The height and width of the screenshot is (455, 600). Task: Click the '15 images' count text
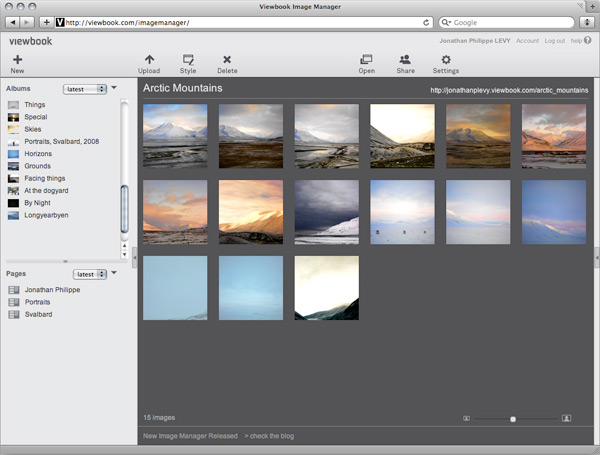click(159, 417)
